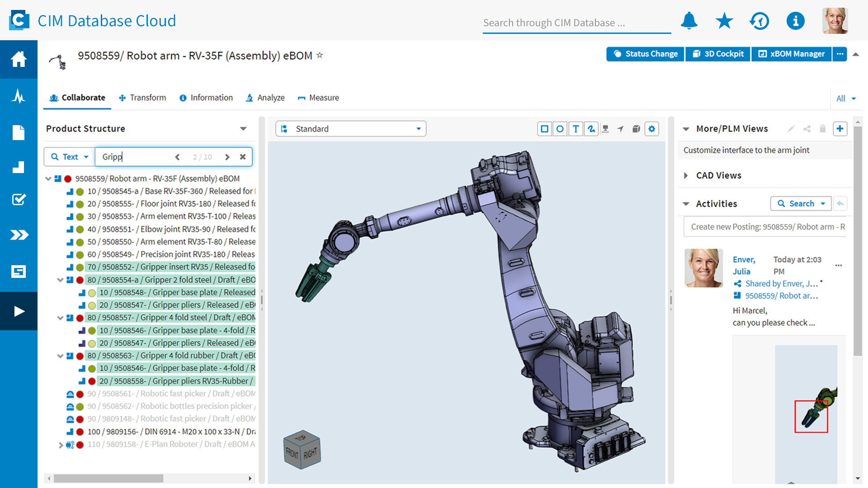Add a new PLM view with plus button
Image resolution: width=868 pixels, height=488 pixels.
[x=840, y=129]
